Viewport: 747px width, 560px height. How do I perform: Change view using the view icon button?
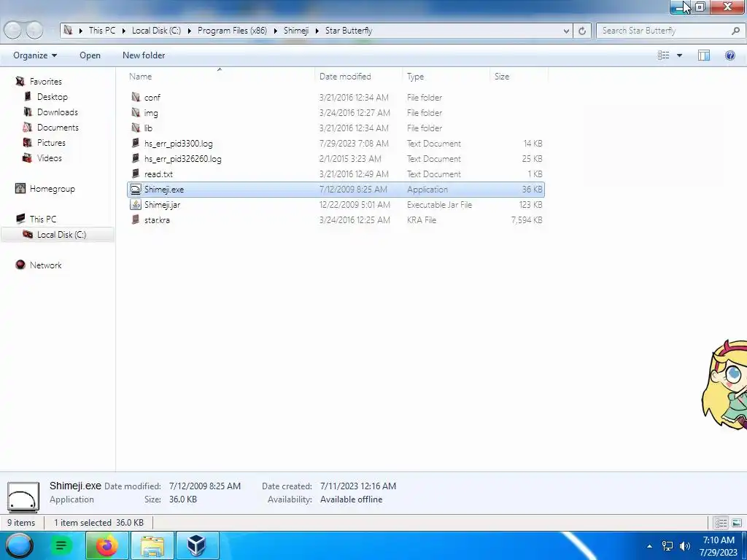(x=663, y=55)
